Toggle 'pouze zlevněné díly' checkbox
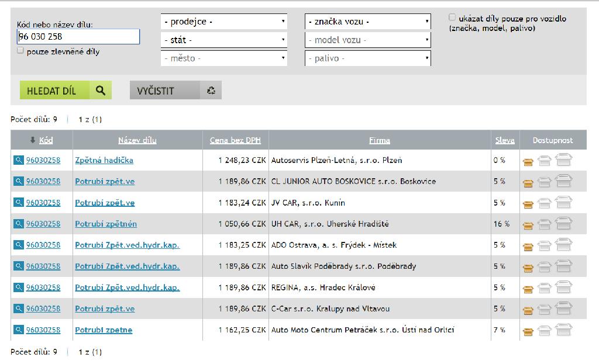Image resolution: width=599 pixels, height=364 pixels. pyautogui.click(x=20, y=50)
